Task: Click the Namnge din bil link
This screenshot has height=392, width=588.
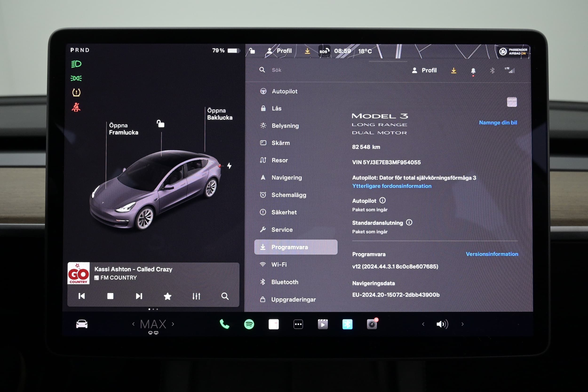Action: (498, 123)
